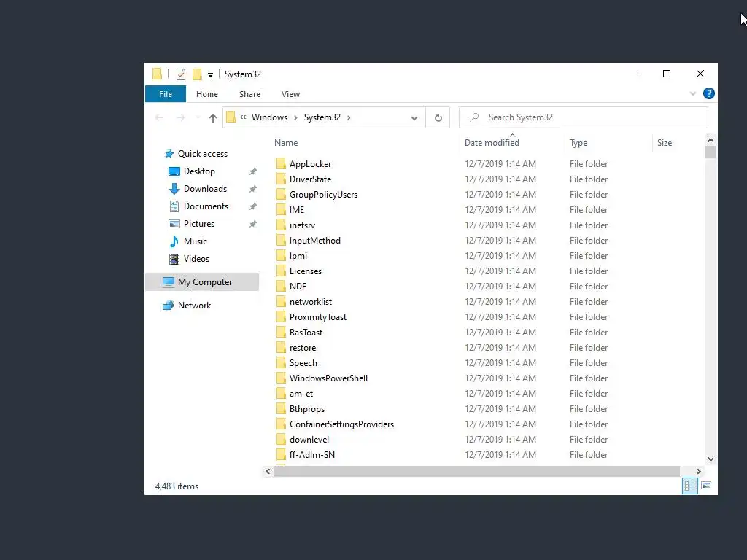Image resolution: width=747 pixels, height=560 pixels.
Task: Select the AppLocker folder icon
Action: (x=281, y=164)
